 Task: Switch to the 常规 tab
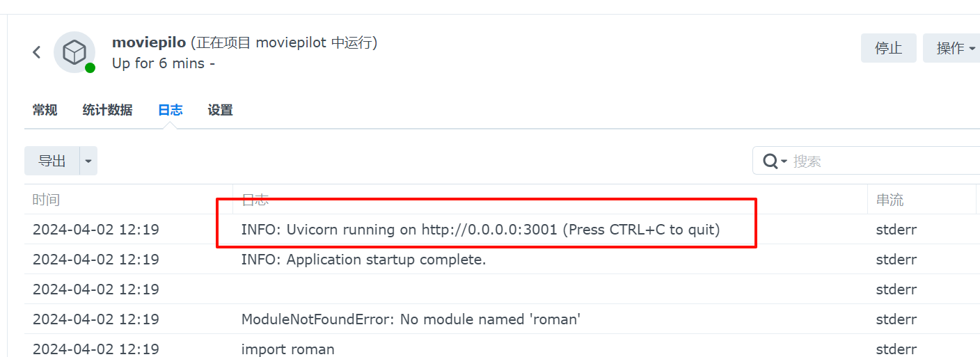(45, 110)
